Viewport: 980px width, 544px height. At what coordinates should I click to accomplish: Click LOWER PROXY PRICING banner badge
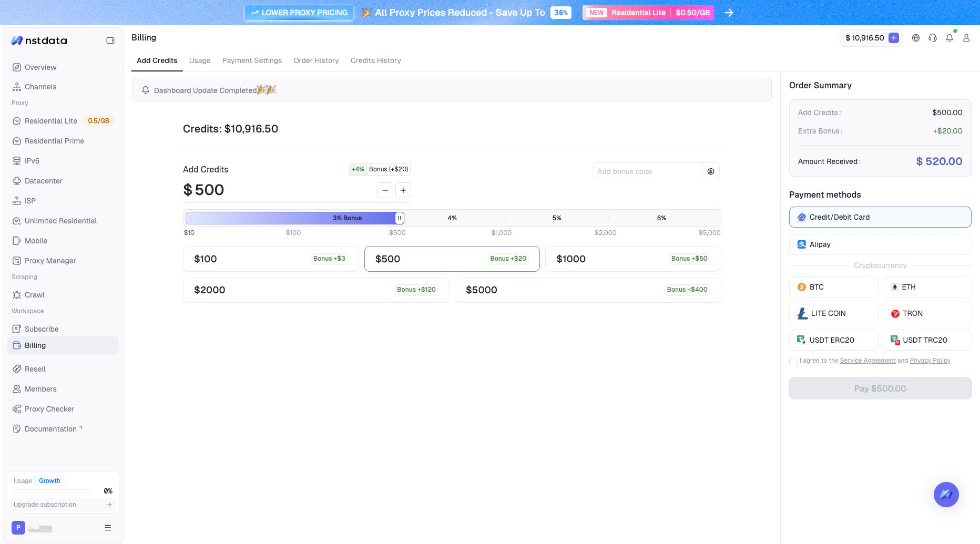point(299,13)
